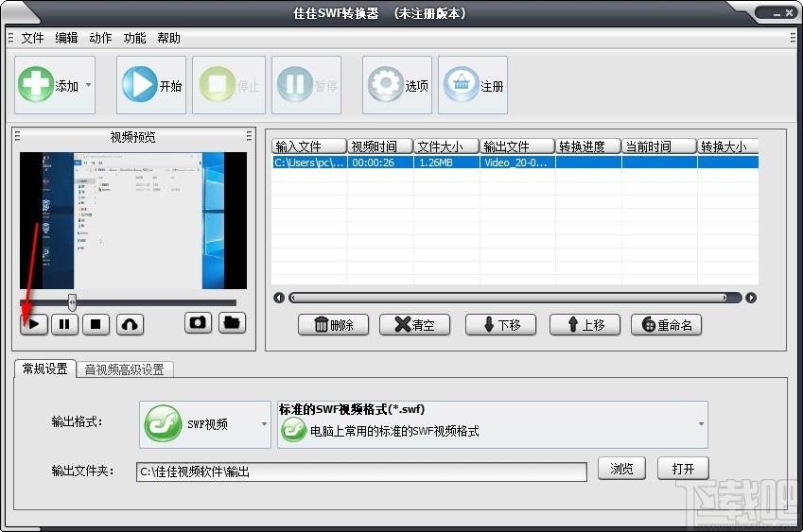The image size is (803, 532).
Task: Click the 打开 output folder button
Action: (683, 469)
